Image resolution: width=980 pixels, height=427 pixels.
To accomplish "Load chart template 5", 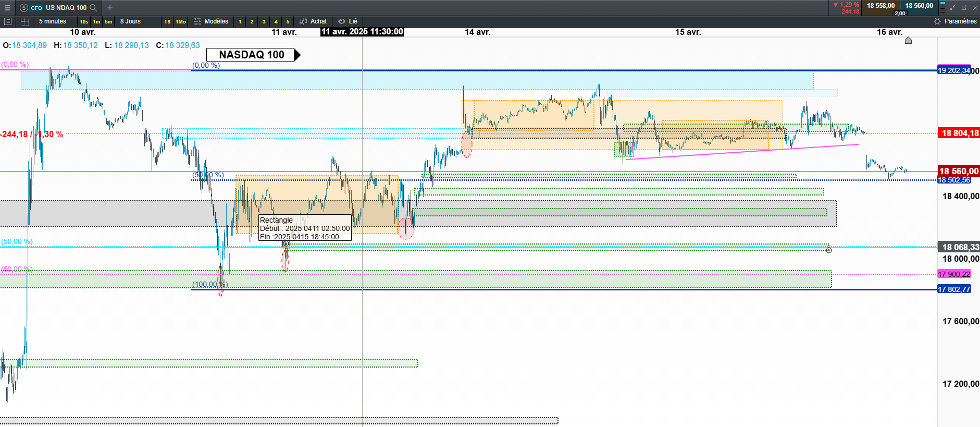I will [x=288, y=21].
